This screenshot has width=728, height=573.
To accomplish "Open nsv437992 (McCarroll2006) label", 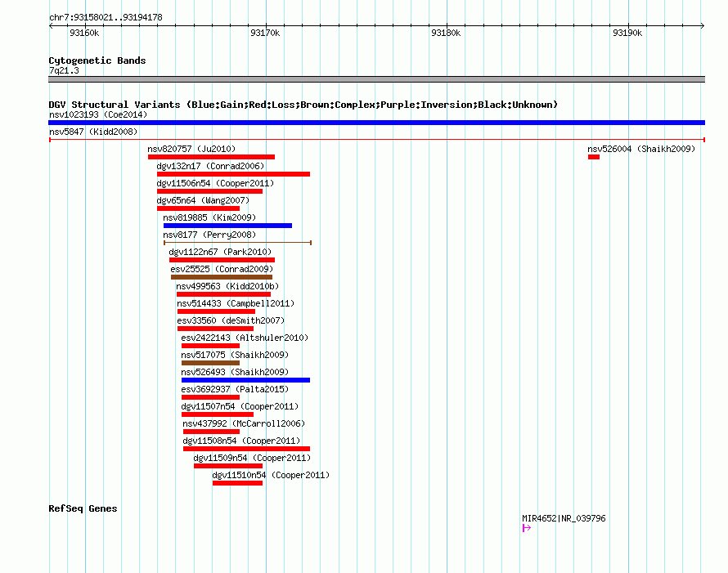I will [244, 423].
